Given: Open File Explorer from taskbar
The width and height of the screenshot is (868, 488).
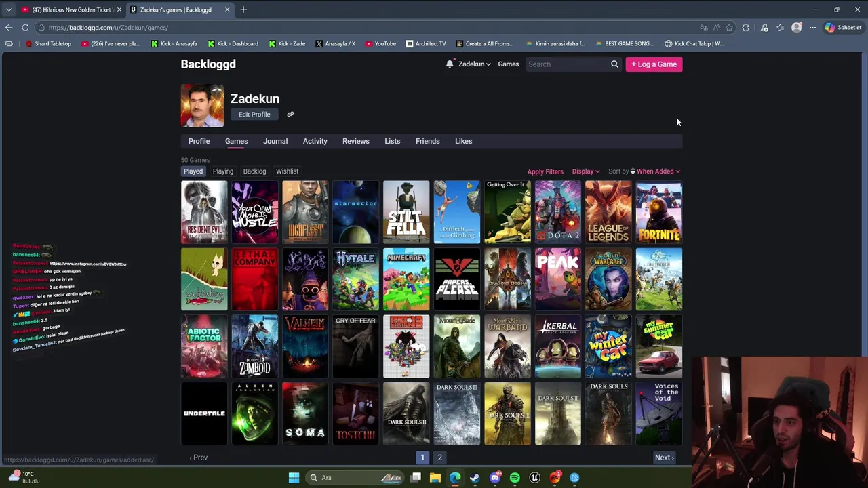Looking at the screenshot, I should point(435,478).
